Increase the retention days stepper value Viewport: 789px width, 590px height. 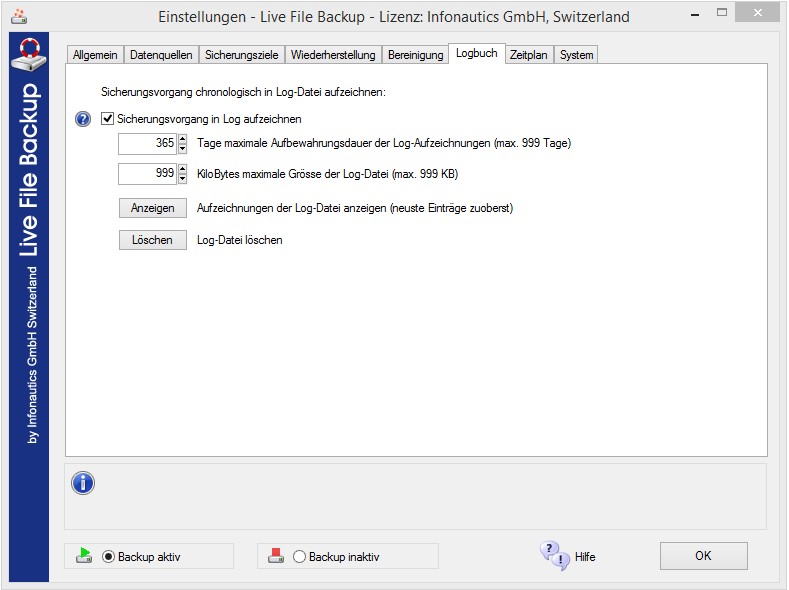[182, 139]
